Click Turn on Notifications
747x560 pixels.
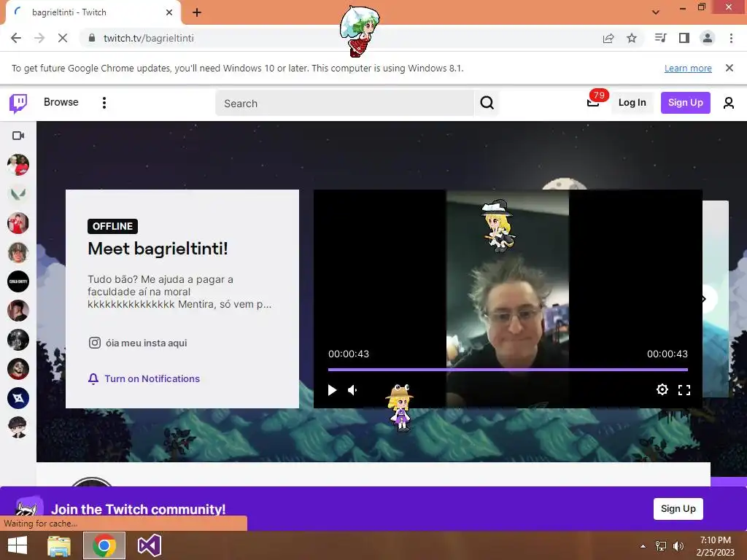coord(144,378)
